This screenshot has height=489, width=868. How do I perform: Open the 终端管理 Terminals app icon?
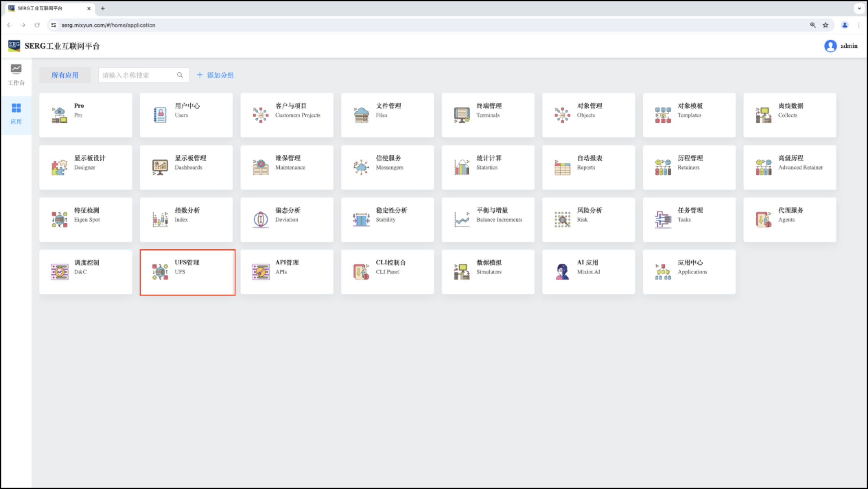pos(462,115)
